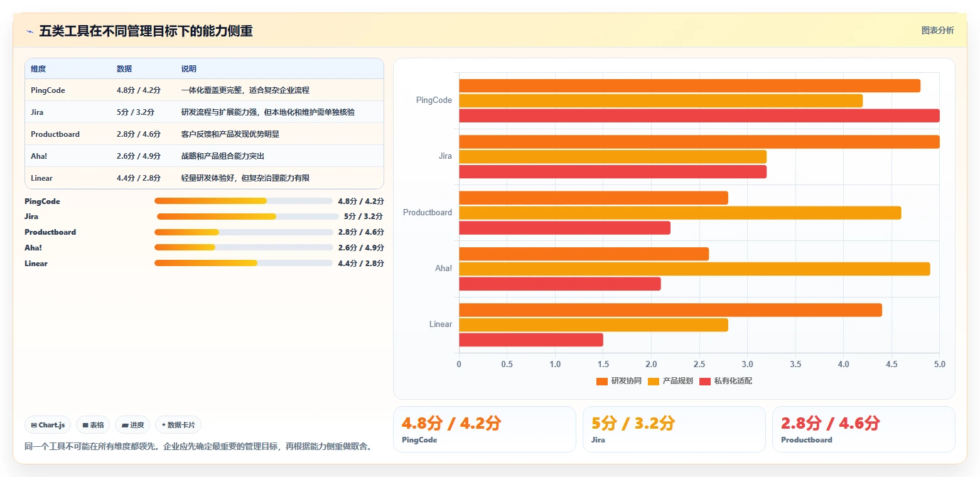Toggle the 研发协同 legend item

[618, 381]
